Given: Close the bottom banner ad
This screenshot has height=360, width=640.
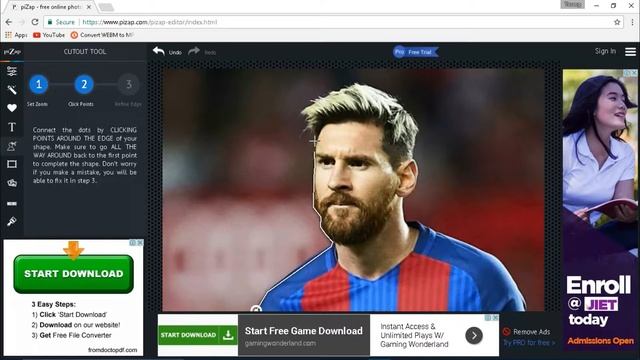Looking at the screenshot, I should point(495,318).
